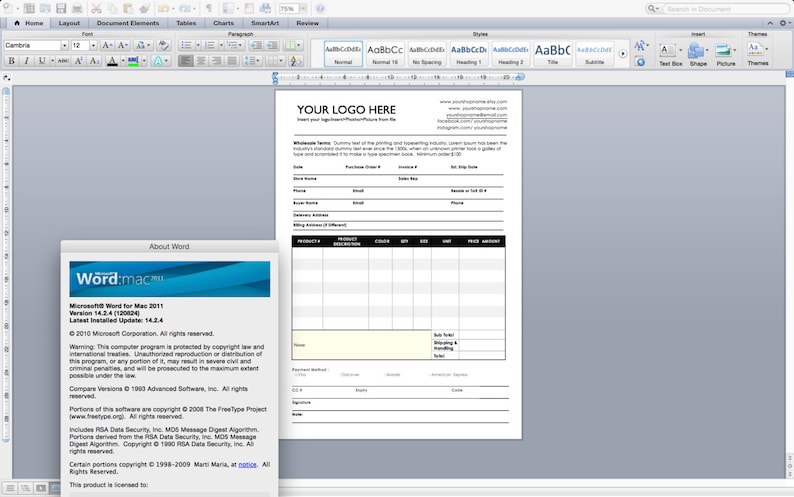Insert a Picture from ribbon

click(725, 54)
